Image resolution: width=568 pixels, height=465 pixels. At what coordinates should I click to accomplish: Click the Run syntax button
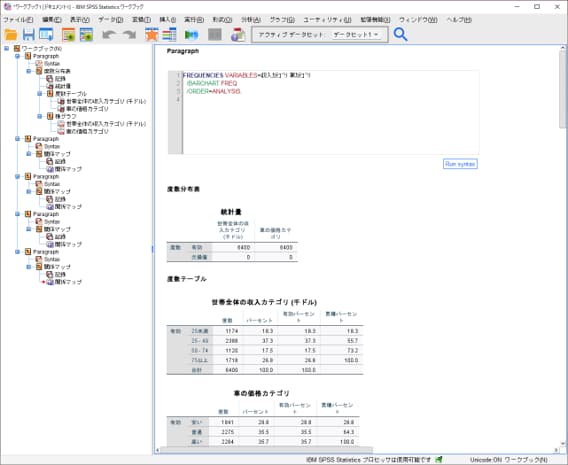tap(460, 164)
